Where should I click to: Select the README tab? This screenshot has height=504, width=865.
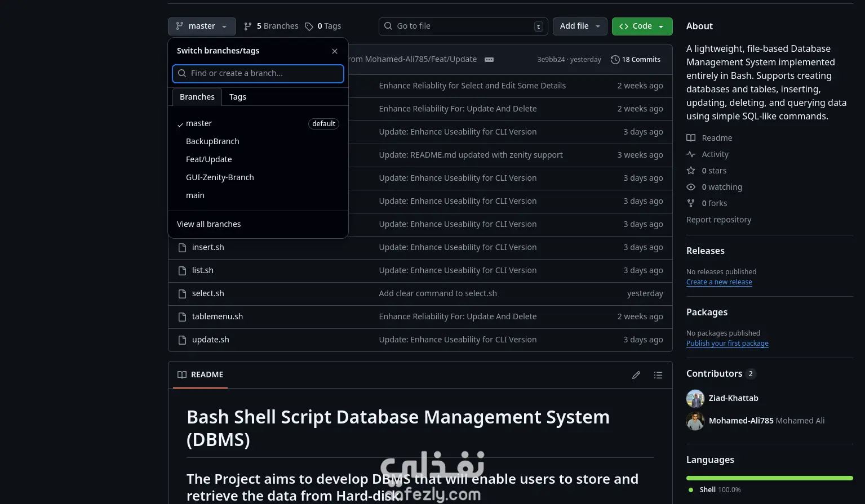pyautogui.click(x=201, y=375)
